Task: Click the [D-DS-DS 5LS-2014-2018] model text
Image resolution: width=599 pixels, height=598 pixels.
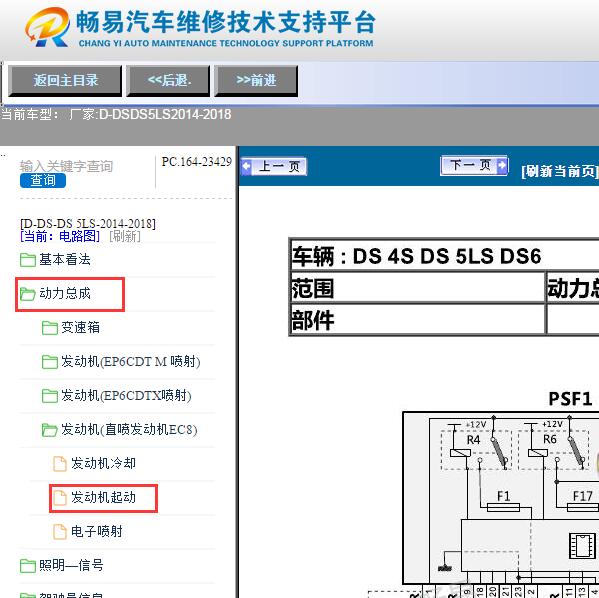Action: (88, 224)
